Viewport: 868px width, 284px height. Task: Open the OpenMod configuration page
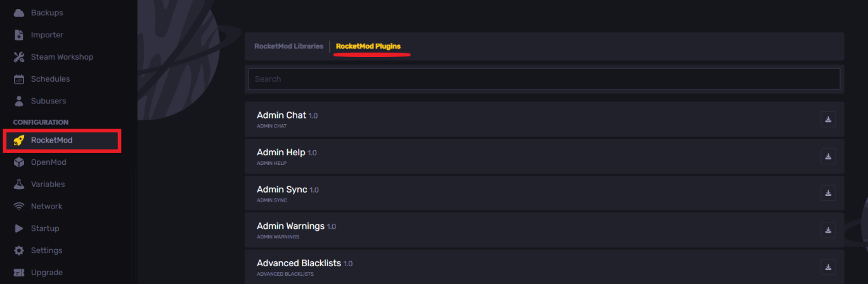coord(39,162)
